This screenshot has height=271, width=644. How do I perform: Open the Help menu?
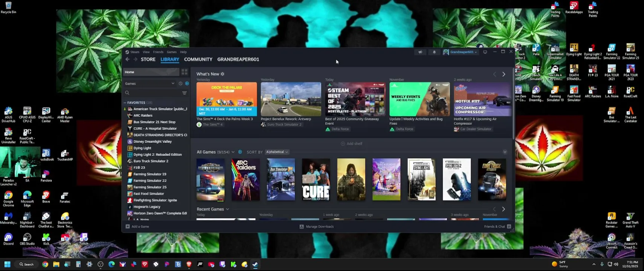click(x=183, y=52)
